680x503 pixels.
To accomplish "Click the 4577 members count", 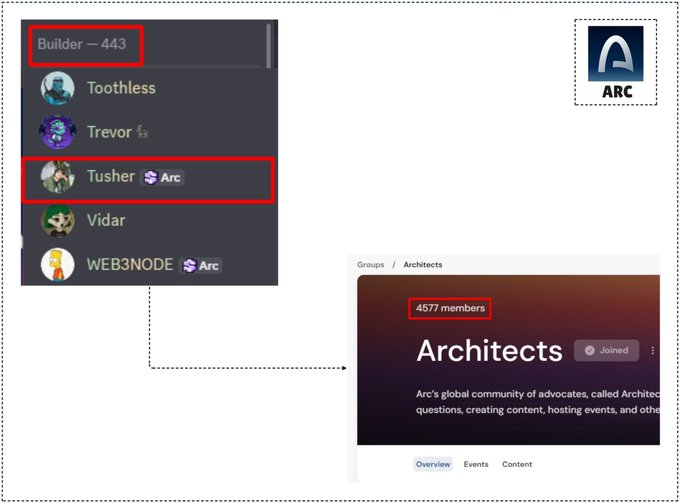I will [x=450, y=308].
